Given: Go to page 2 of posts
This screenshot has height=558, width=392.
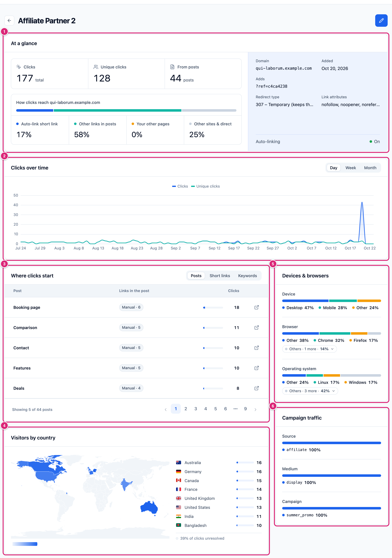Looking at the screenshot, I should (186, 409).
